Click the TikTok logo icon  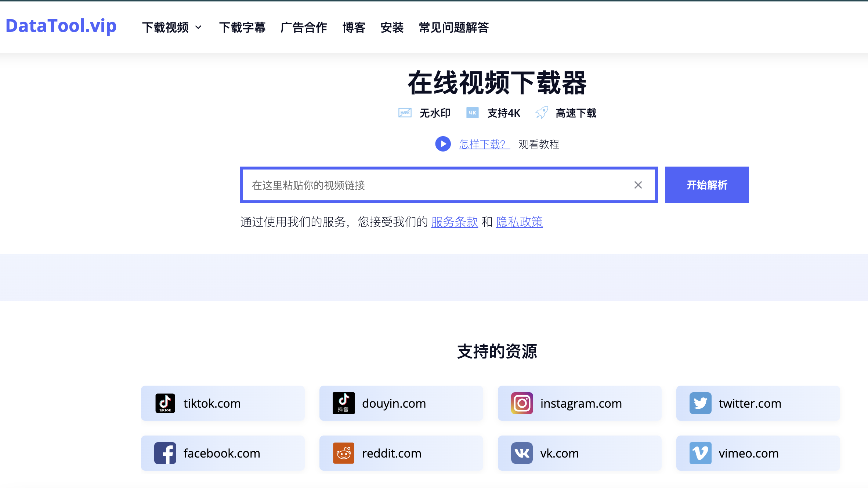(x=165, y=403)
